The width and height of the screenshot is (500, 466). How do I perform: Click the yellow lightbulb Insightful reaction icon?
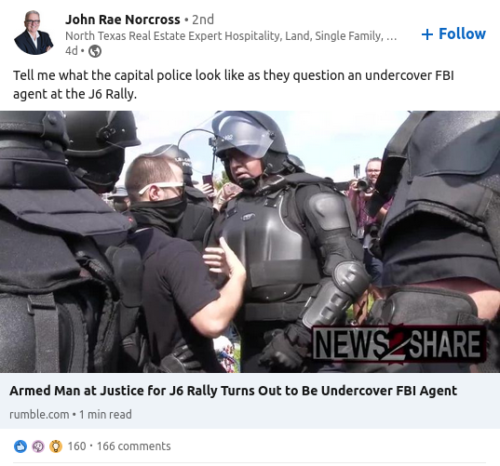click(x=56, y=446)
